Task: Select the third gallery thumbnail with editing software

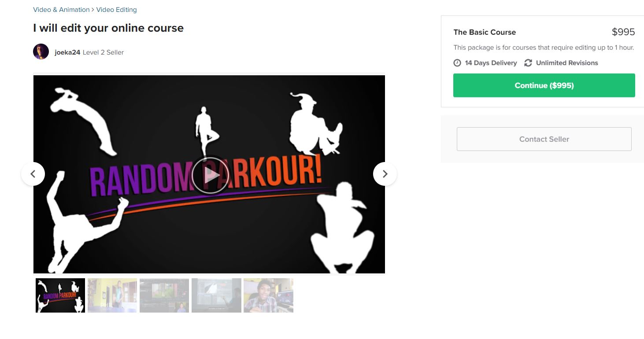Action: 164,295
